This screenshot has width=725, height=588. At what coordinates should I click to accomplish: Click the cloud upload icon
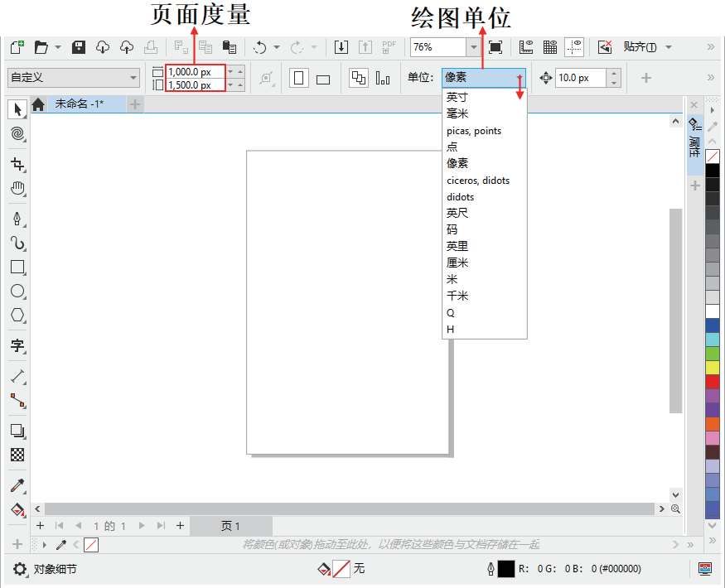(127, 47)
